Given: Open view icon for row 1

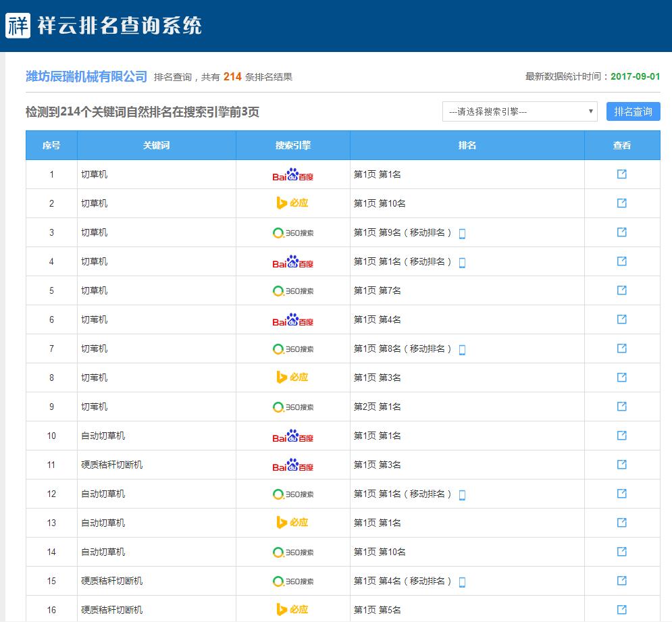Looking at the screenshot, I should [x=621, y=174].
